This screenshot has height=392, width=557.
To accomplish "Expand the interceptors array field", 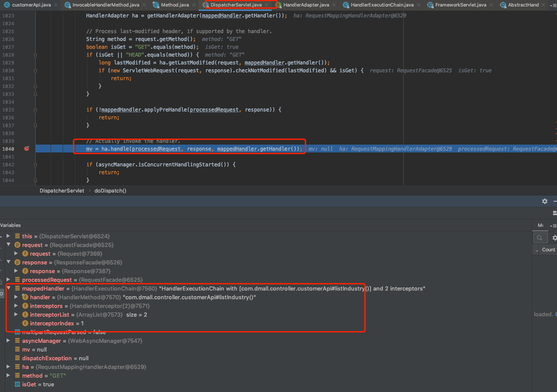I will 16,306.
